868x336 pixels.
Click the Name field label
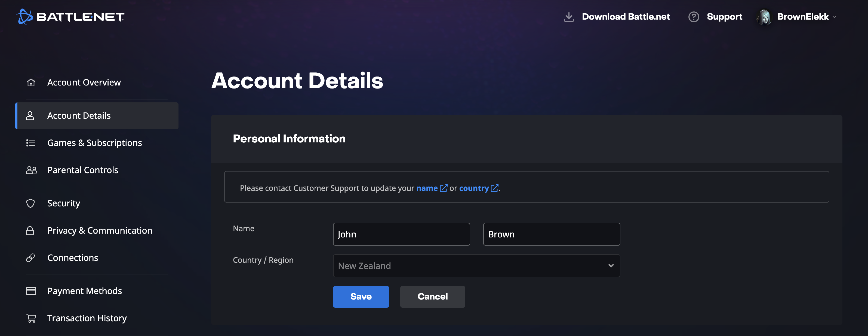[x=244, y=229]
